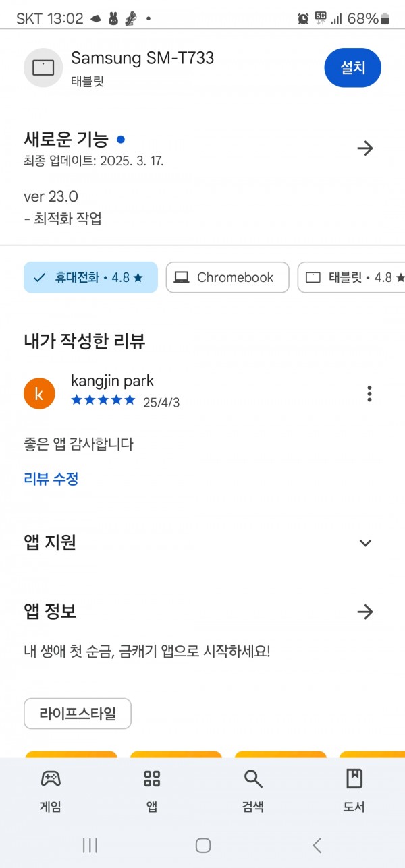Tap 리뷰 수정 link
Image resolution: width=405 pixels, height=868 pixels.
point(51,479)
